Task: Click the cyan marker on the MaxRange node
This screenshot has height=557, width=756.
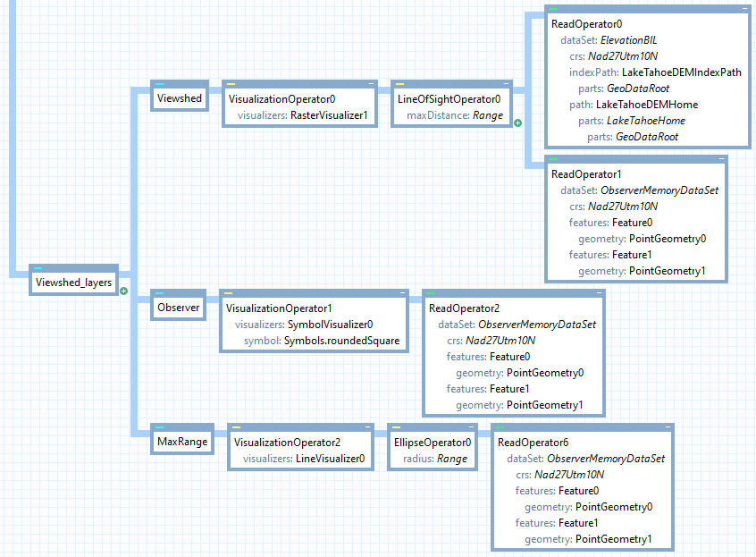Action: click(159, 428)
